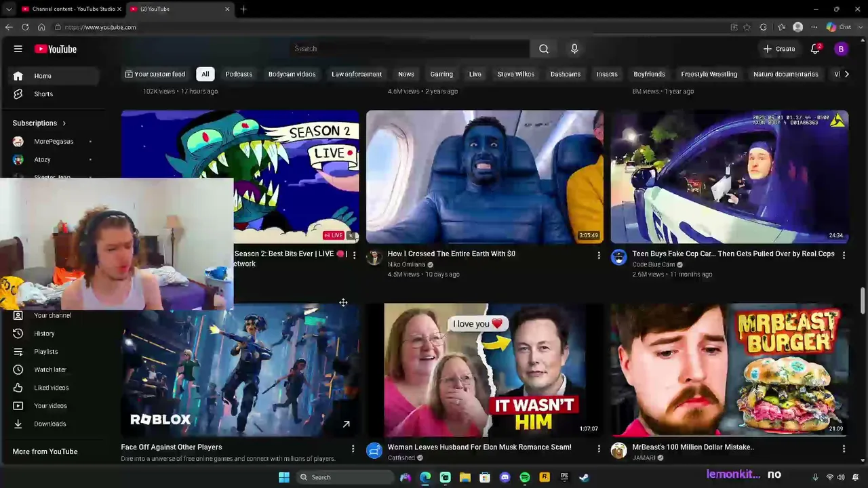Viewport: 868px width, 488px height.
Task: Open the Teen Buys Fake Cop Car thumbnail
Action: pos(730,177)
